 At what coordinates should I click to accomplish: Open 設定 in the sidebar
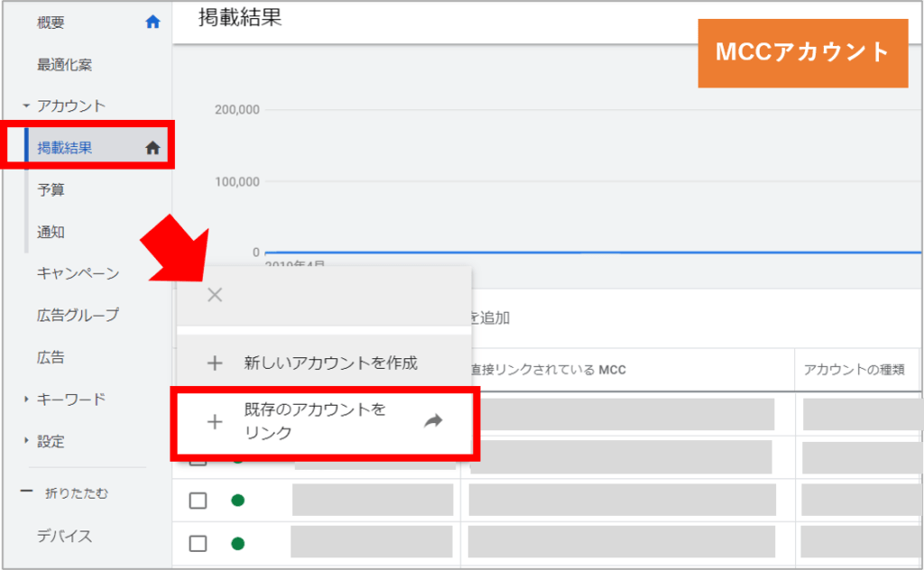pos(51,442)
